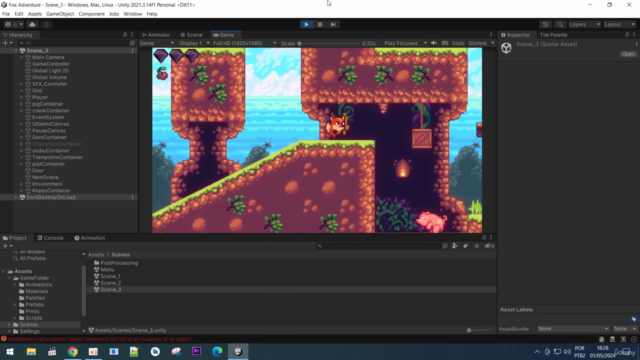This screenshot has height=360, width=640.
Task: Expand the Player object in Hierarchy
Action: point(22,97)
